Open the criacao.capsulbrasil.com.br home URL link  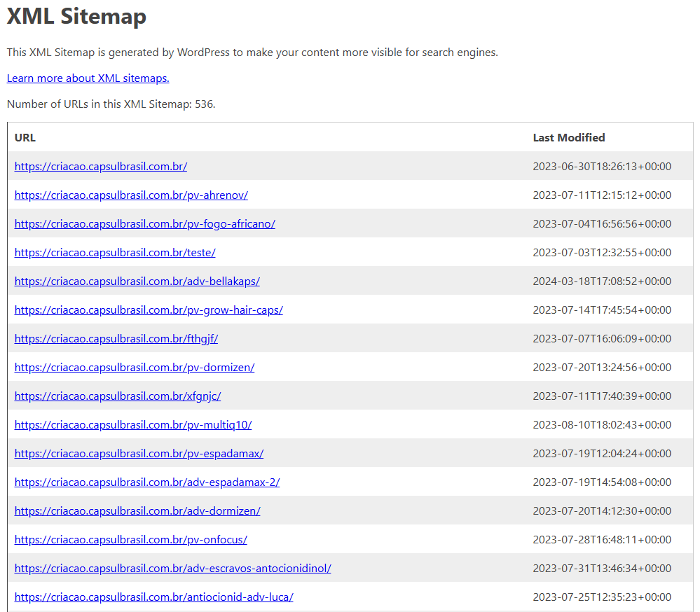(101, 167)
